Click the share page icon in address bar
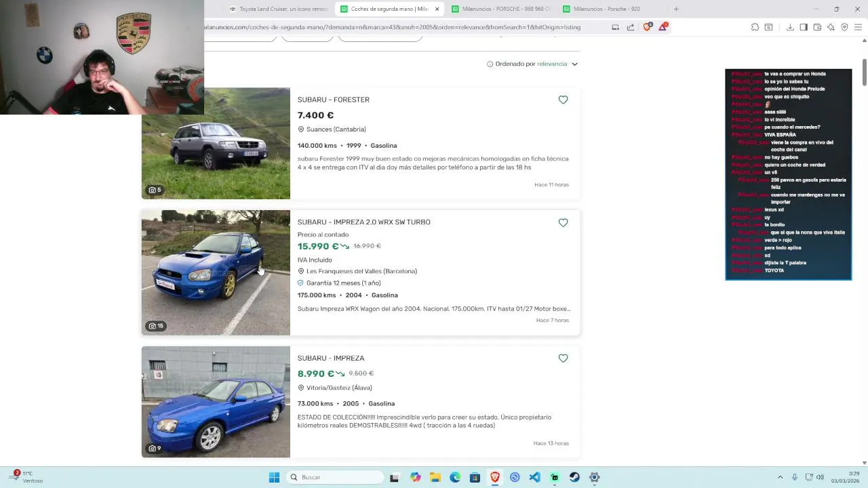 pos(631,27)
